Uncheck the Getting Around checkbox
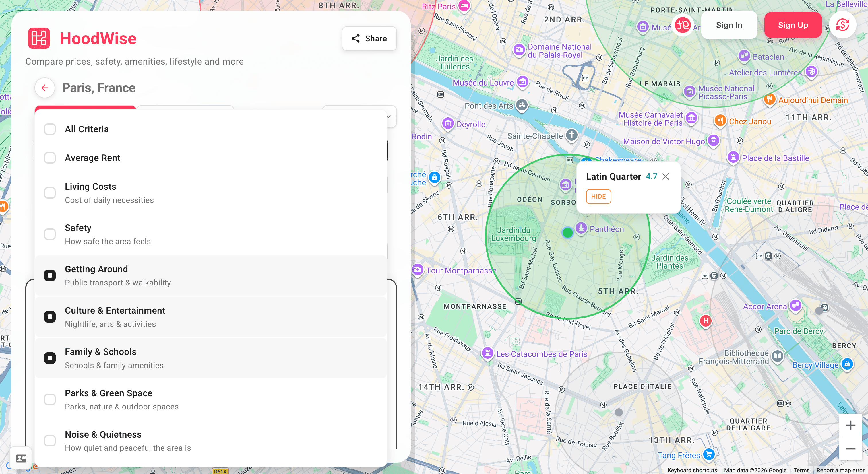Image resolution: width=868 pixels, height=474 pixels. click(x=50, y=275)
